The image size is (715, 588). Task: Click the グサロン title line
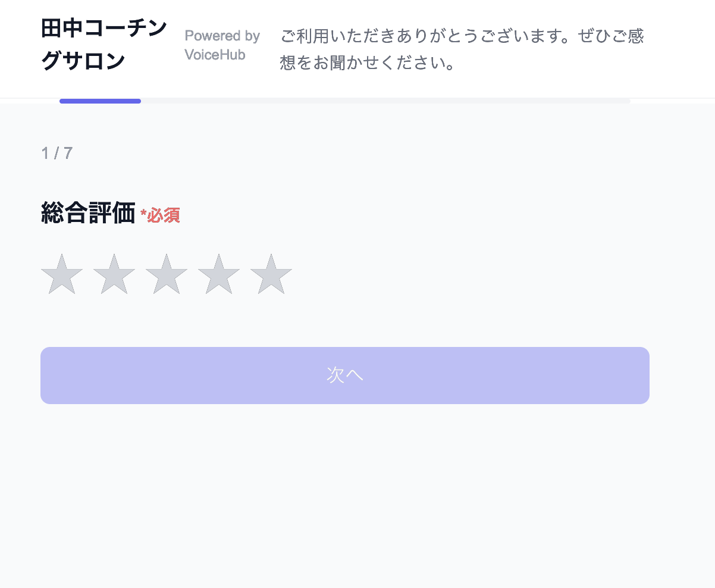point(83,61)
